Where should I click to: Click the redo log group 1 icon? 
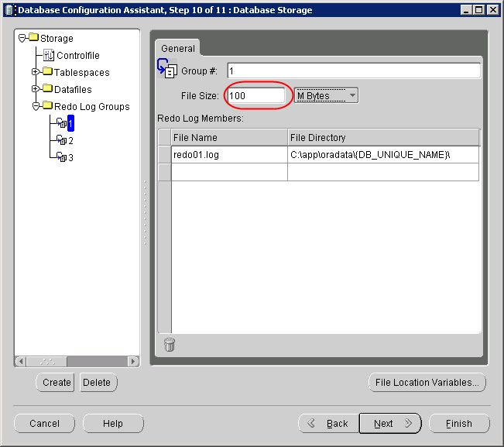pos(61,123)
